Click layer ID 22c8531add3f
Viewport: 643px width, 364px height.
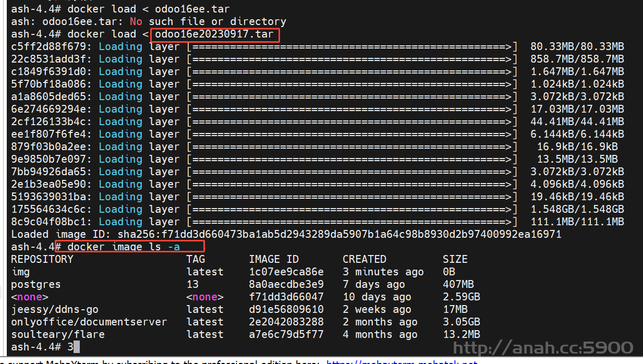[48, 59]
